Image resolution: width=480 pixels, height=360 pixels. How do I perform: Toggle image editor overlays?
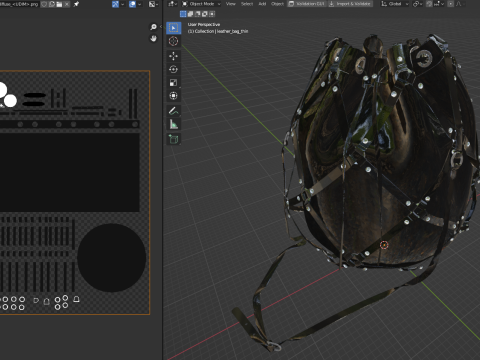132,4
